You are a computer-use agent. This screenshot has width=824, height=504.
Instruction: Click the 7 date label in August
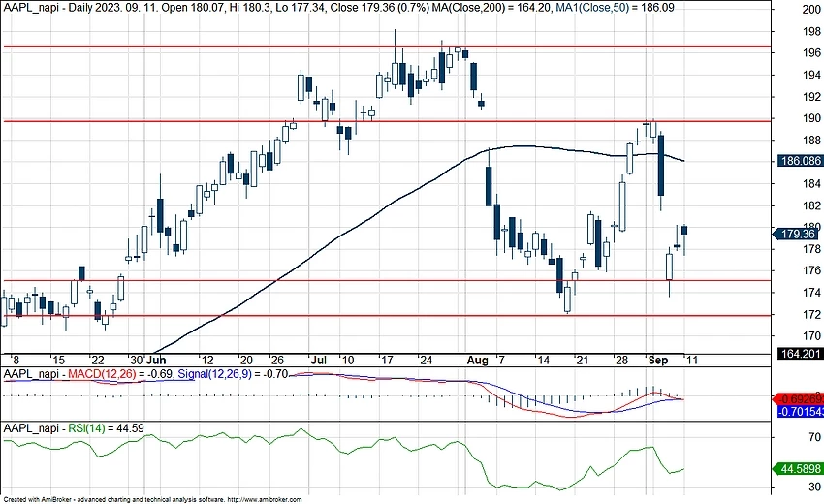pos(501,360)
